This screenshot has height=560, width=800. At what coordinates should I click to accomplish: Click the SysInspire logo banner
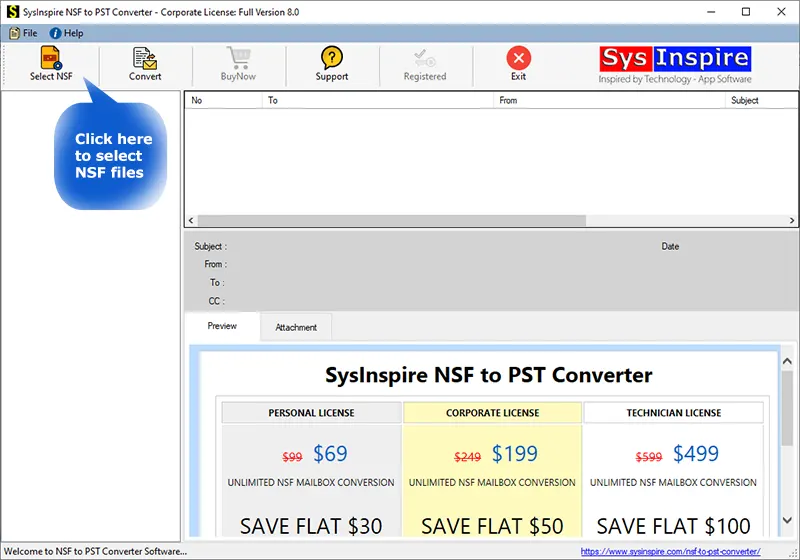(x=675, y=65)
